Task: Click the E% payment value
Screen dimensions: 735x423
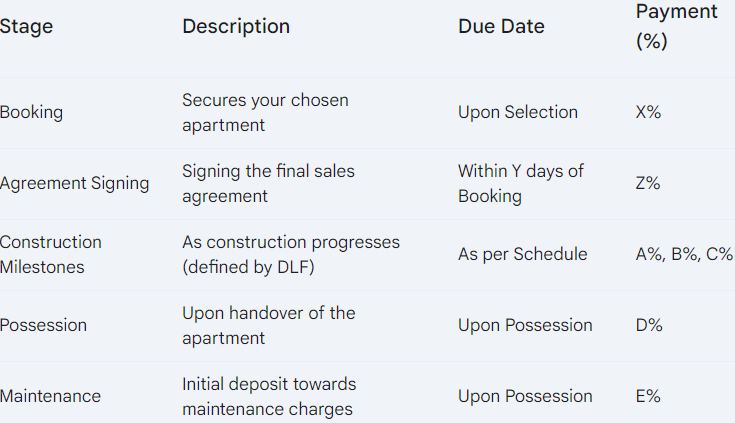Action: 648,396
